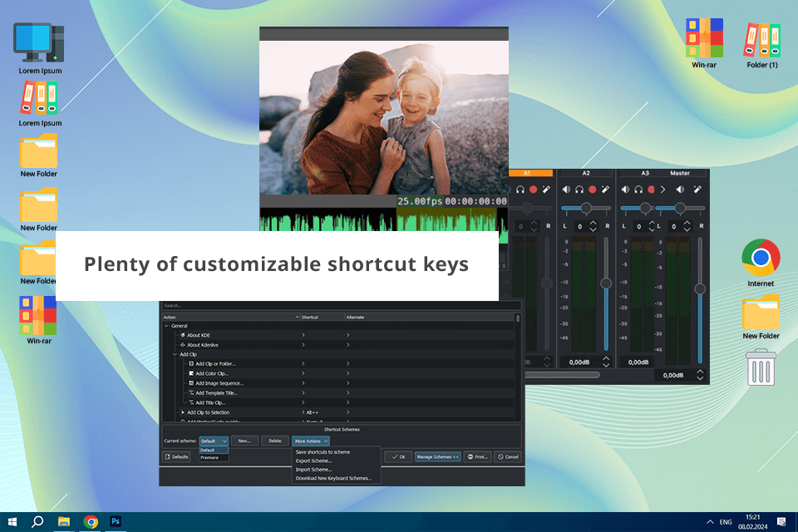Viewport: 798px width, 532px height.
Task: Click the Search field in shortcuts dialog
Action: [342, 305]
